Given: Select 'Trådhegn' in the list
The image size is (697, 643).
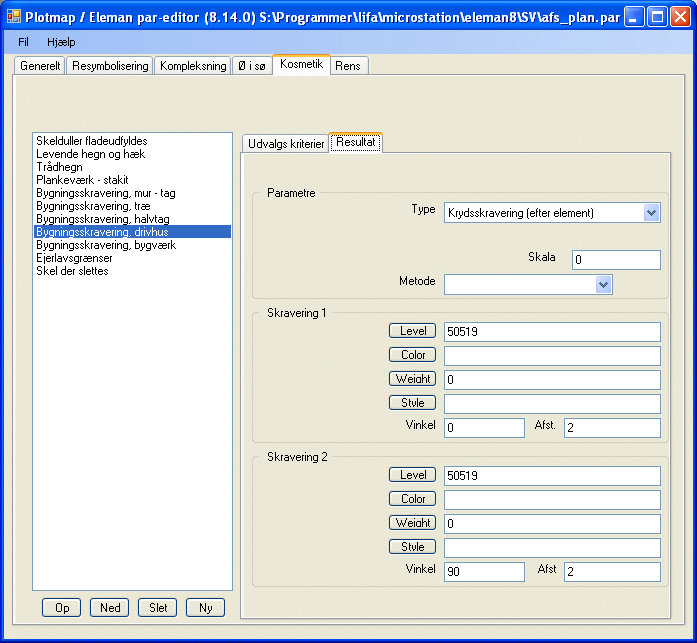Looking at the screenshot, I should click(x=132, y=167).
